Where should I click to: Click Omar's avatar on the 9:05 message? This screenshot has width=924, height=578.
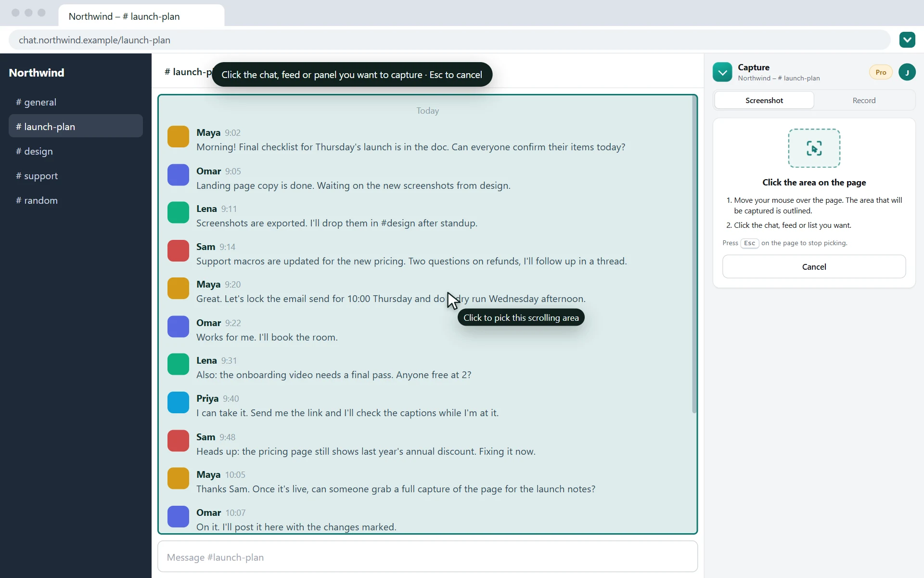coord(178,175)
